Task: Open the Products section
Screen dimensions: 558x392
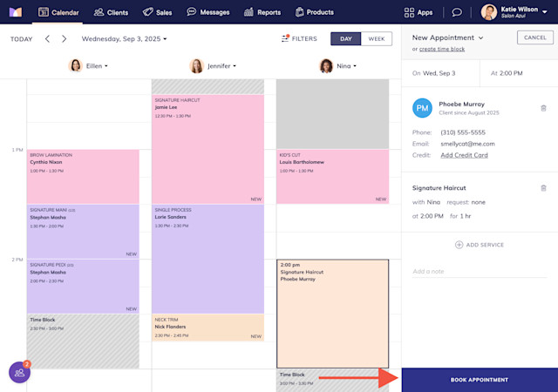Action: click(315, 12)
